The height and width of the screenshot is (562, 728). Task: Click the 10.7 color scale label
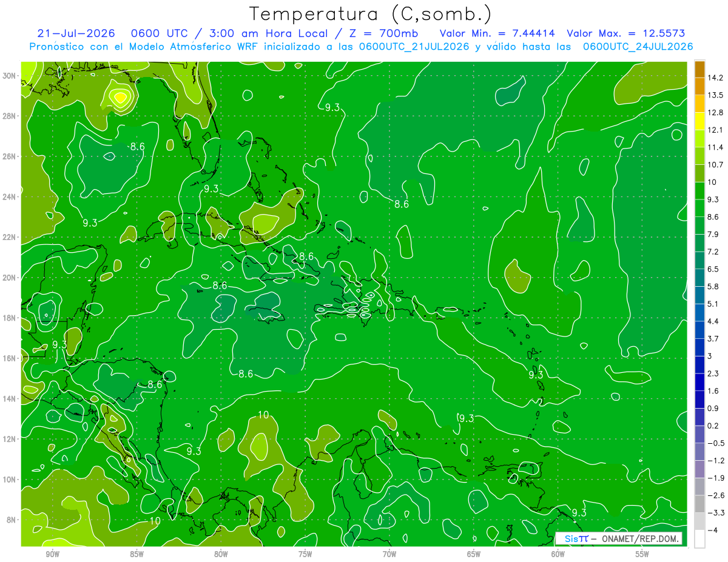[x=715, y=165]
